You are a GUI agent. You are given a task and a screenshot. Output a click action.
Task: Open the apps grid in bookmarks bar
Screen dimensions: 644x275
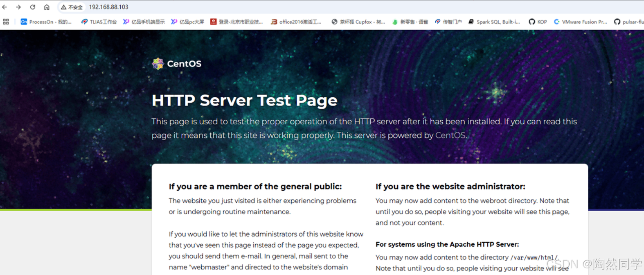pyautogui.click(x=6, y=22)
